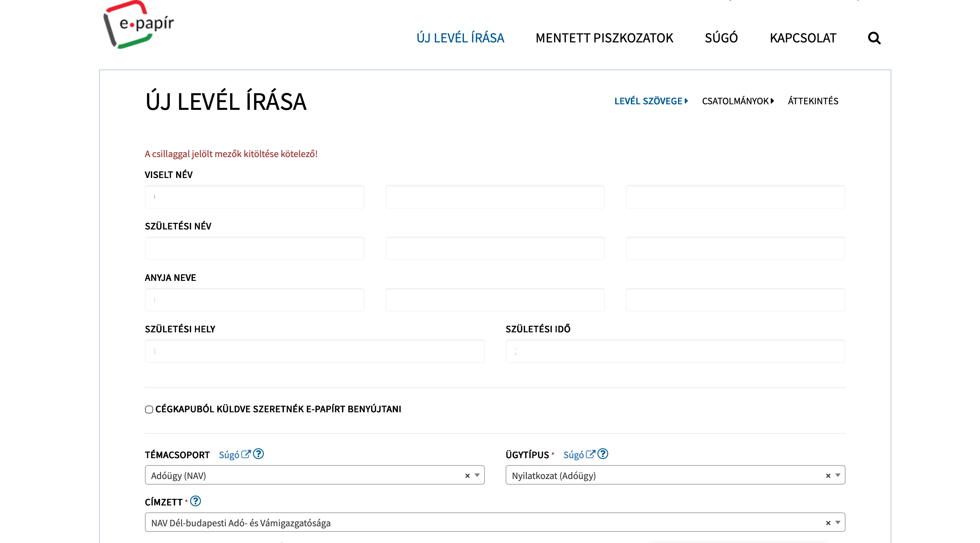Image resolution: width=980 pixels, height=543 pixels.
Task: Open Mentett piszkozatok menu
Action: [x=604, y=38]
